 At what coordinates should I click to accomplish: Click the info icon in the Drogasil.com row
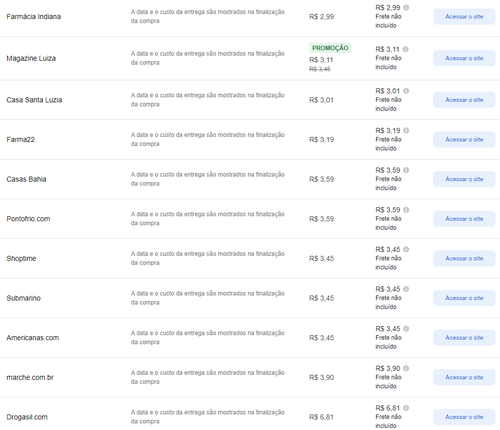click(x=406, y=408)
